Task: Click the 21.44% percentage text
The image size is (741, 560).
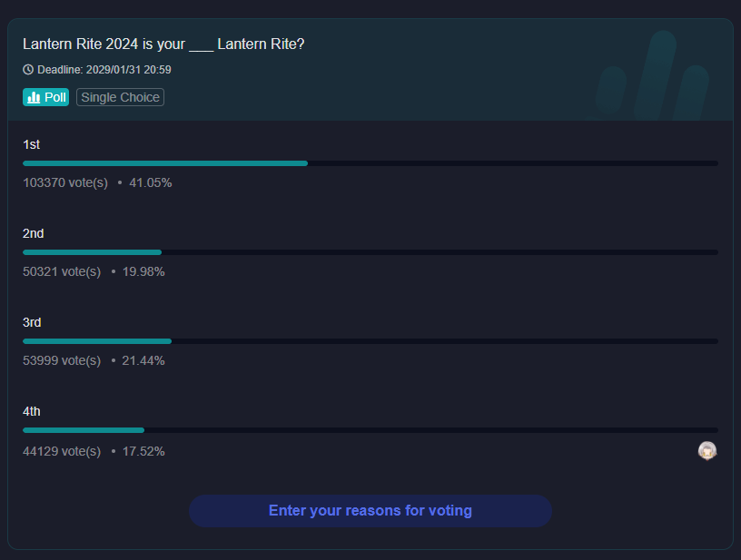Action: point(143,360)
